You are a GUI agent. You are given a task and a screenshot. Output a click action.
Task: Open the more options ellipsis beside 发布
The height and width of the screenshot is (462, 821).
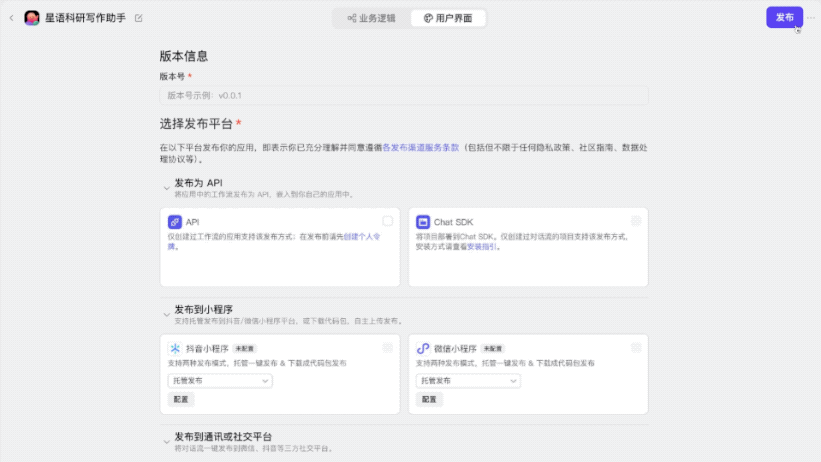click(811, 18)
